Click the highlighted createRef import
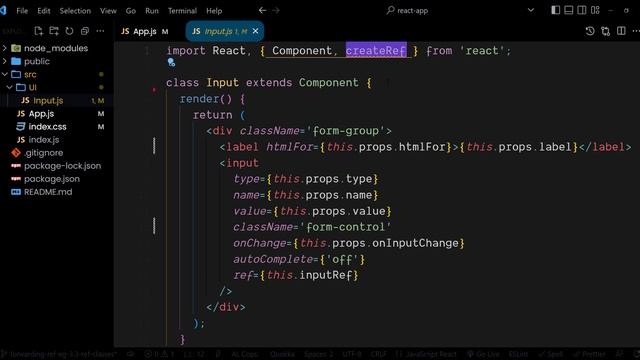This screenshot has width=640, height=360. (x=376, y=51)
